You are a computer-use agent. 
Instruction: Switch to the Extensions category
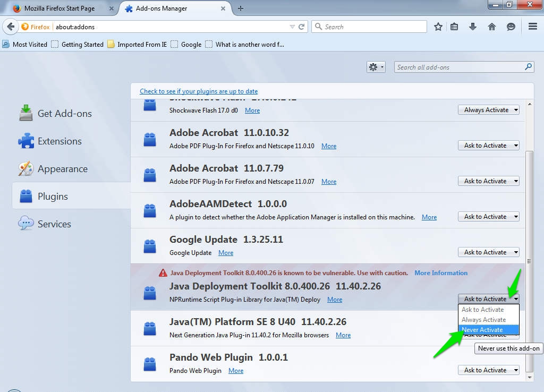point(50,141)
